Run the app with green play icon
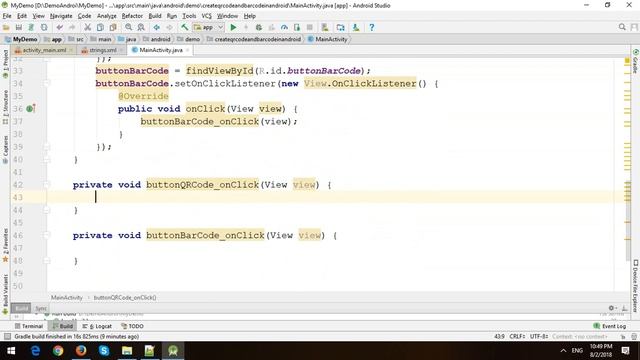This screenshot has width=640, height=360. coord(233,27)
